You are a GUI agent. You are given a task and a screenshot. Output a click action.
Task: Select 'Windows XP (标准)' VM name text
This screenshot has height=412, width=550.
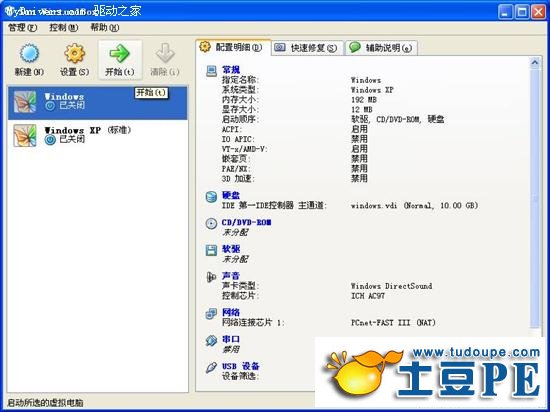point(88,130)
